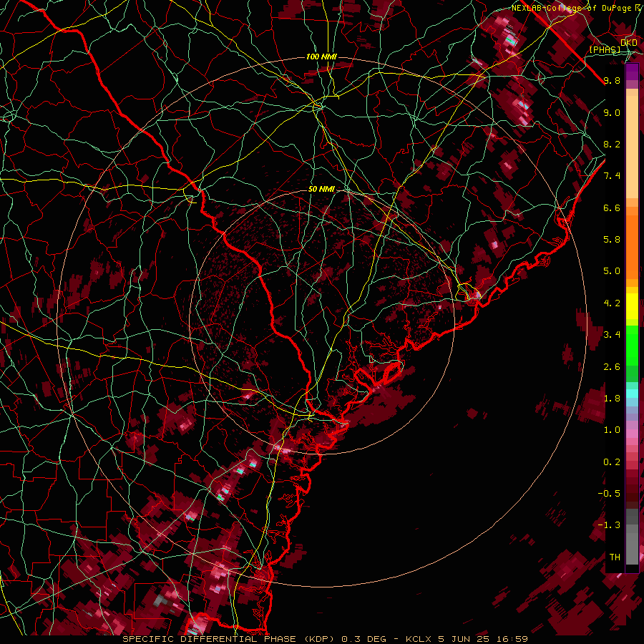Select the 4.2 value on the color scale

[x=612, y=303]
